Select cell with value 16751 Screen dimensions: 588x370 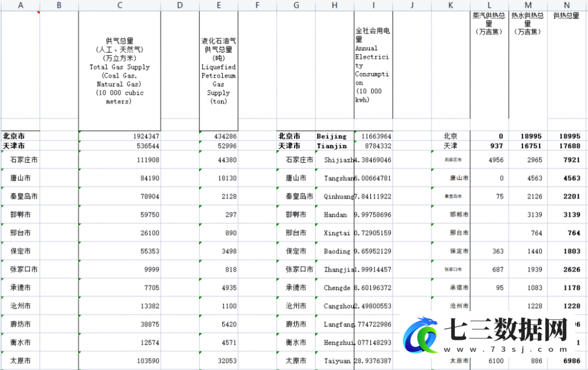click(528, 145)
